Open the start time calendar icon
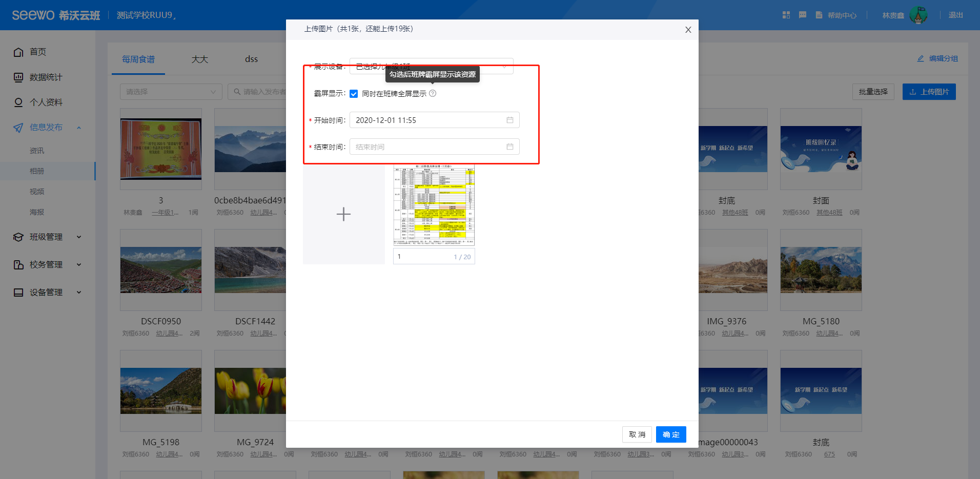The width and height of the screenshot is (980, 479). tap(510, 120)
